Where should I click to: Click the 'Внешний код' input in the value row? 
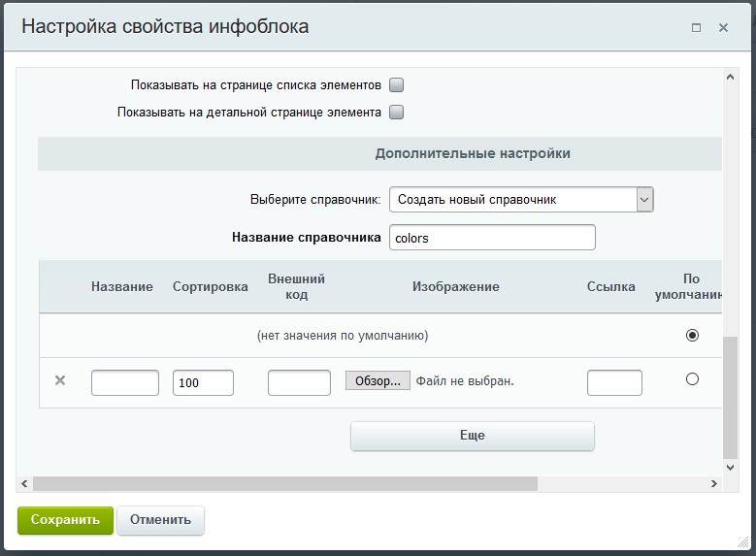pyautogui.click(x=300, y=383)
